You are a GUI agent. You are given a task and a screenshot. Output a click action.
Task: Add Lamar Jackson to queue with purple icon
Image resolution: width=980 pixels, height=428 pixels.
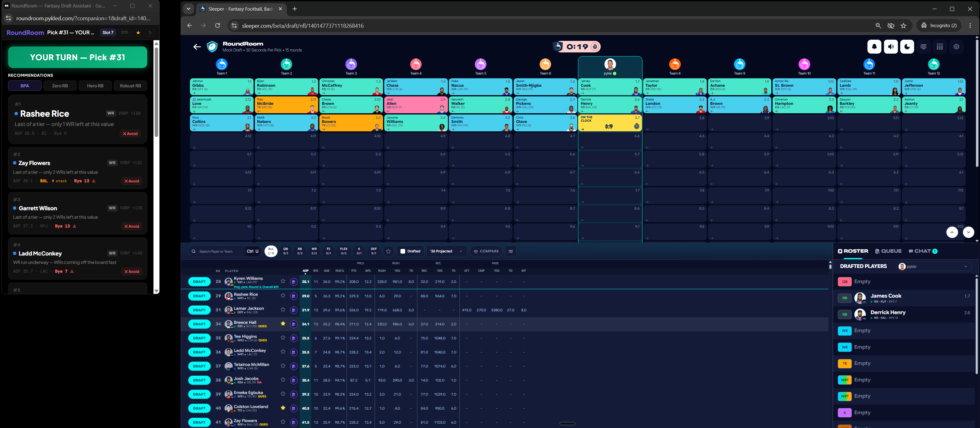click(293, 310)
